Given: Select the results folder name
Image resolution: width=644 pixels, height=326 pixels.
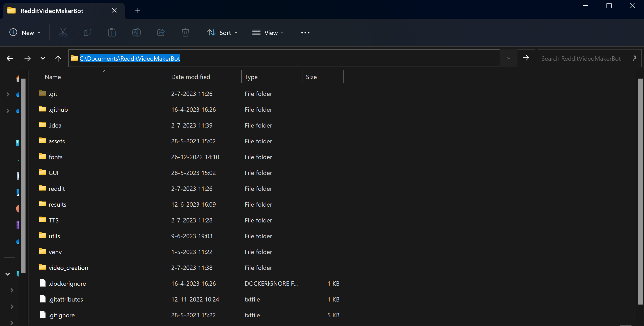Looking at the screenshot, I should 57,205.
